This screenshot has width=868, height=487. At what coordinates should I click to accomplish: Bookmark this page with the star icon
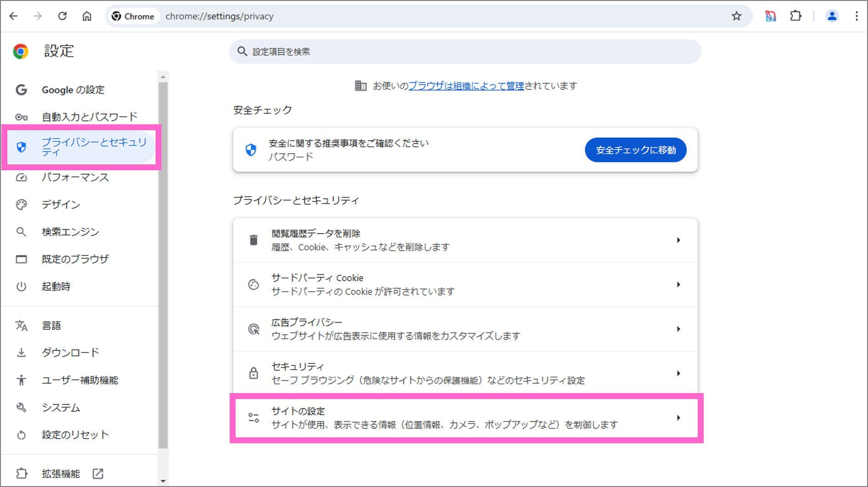[x=736, y=16]
